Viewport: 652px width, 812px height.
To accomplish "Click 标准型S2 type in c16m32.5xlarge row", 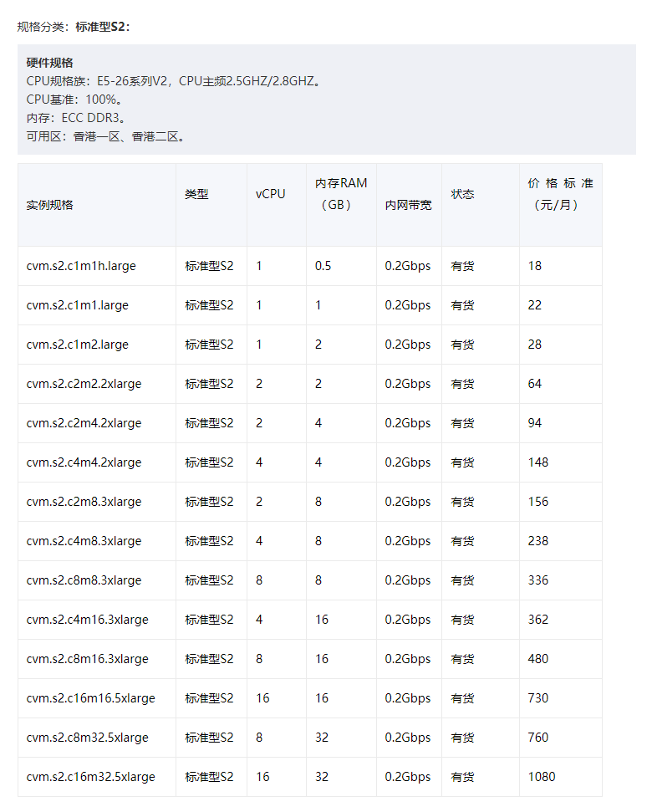I will coord(209,778).
